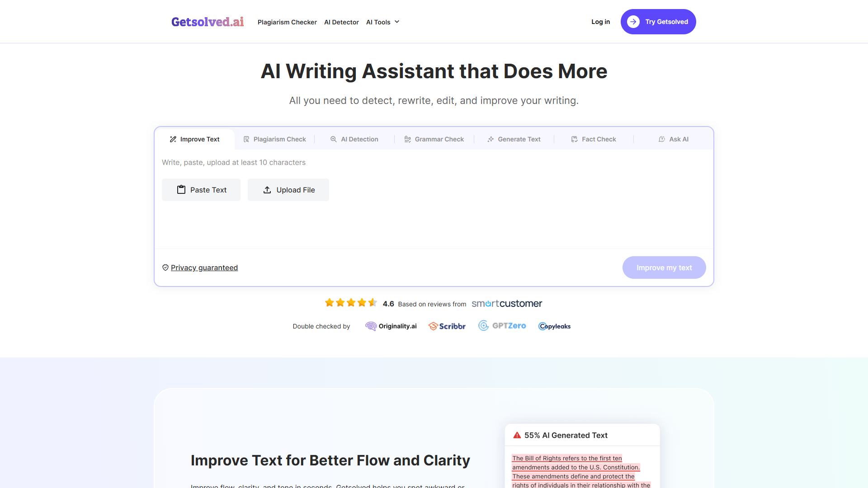
Task: Click the AI Tools chevron arrow
Action: [397, 22]
